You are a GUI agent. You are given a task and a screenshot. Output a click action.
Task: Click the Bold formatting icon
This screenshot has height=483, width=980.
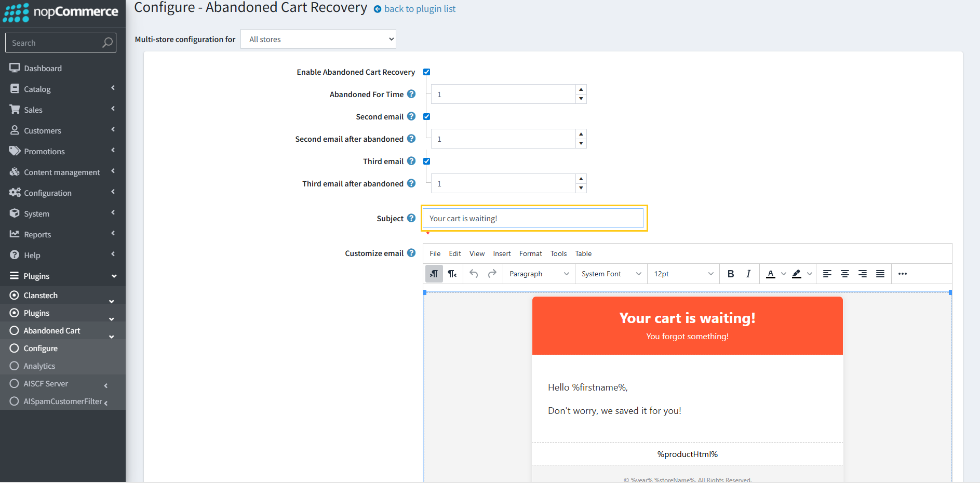tap(730, 274)
